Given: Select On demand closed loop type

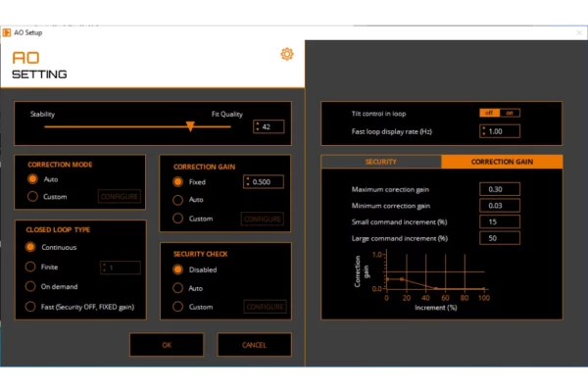Looking at the screenshot, I should pos(30,286).
